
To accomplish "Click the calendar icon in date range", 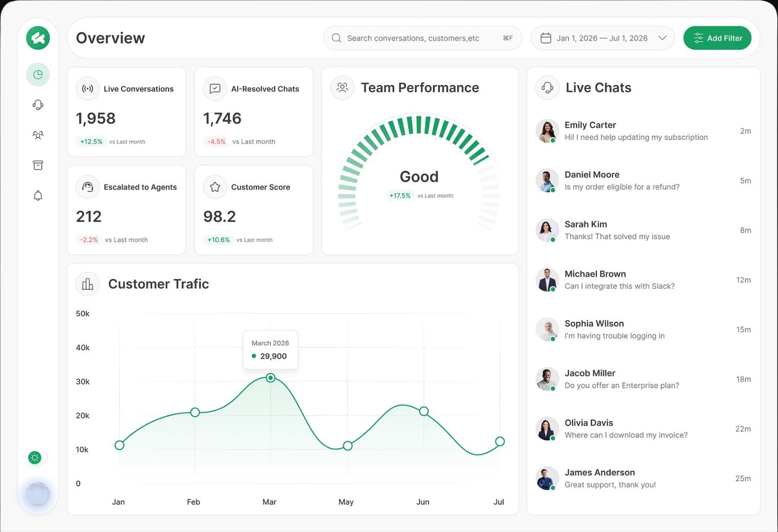I will (x=546, y=38).
